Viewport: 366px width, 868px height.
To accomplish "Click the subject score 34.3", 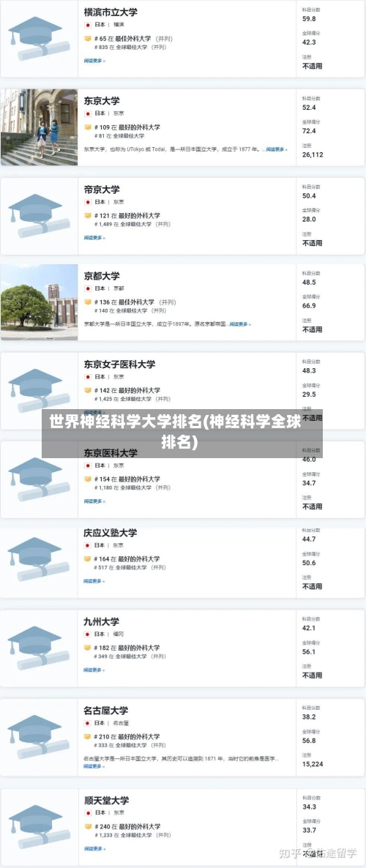I will click(309, 807).
